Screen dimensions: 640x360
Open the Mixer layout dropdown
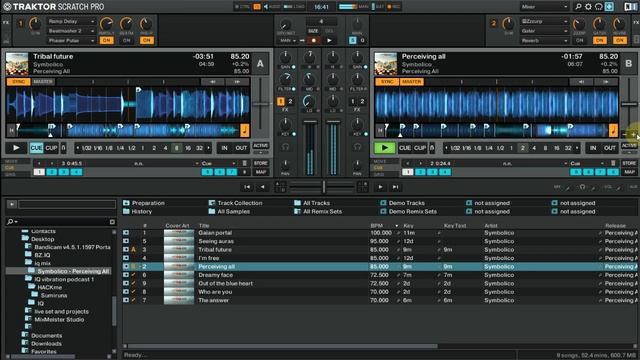(544, 7)
